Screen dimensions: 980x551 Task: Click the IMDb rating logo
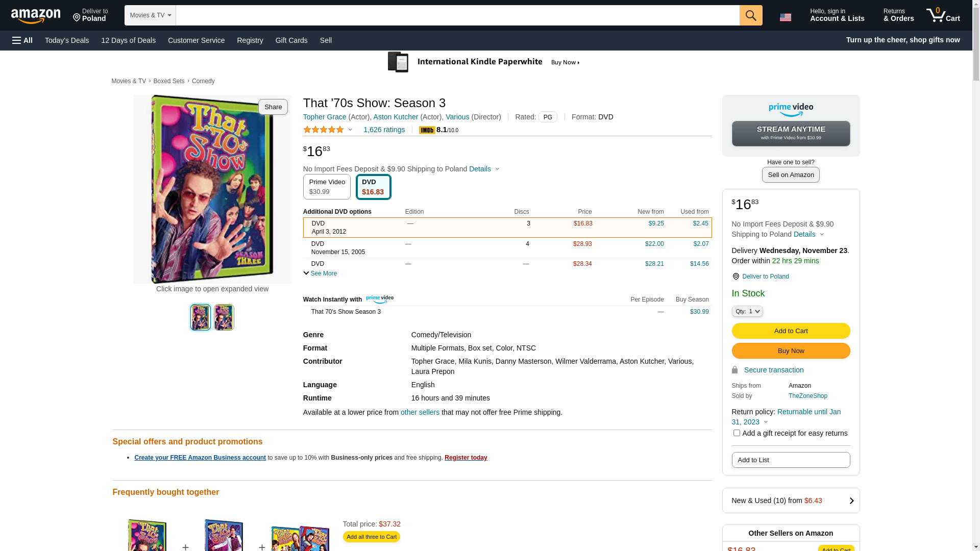(x=427, y=131)
